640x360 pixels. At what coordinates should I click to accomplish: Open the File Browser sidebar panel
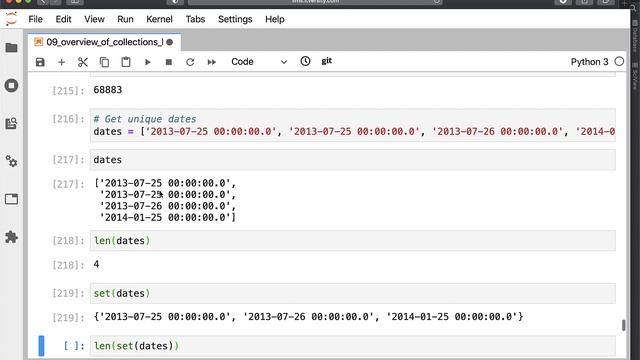[x=11, y=48]
